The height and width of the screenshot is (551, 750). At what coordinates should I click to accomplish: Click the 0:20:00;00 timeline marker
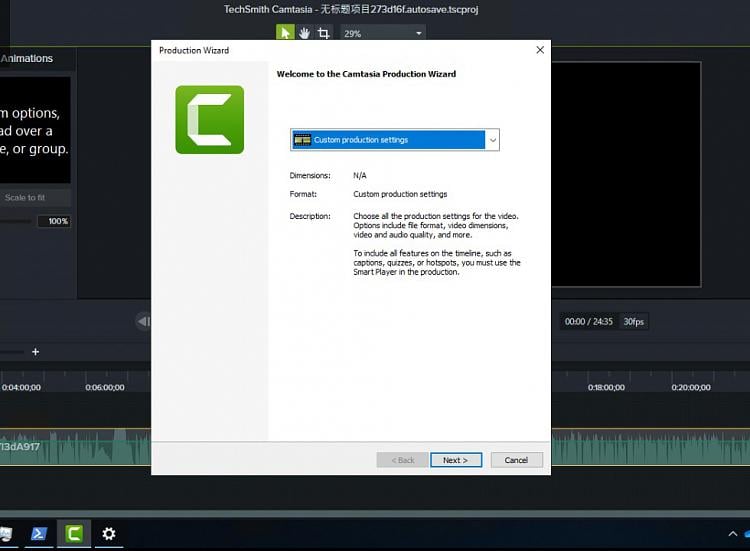tap(691, 387)
